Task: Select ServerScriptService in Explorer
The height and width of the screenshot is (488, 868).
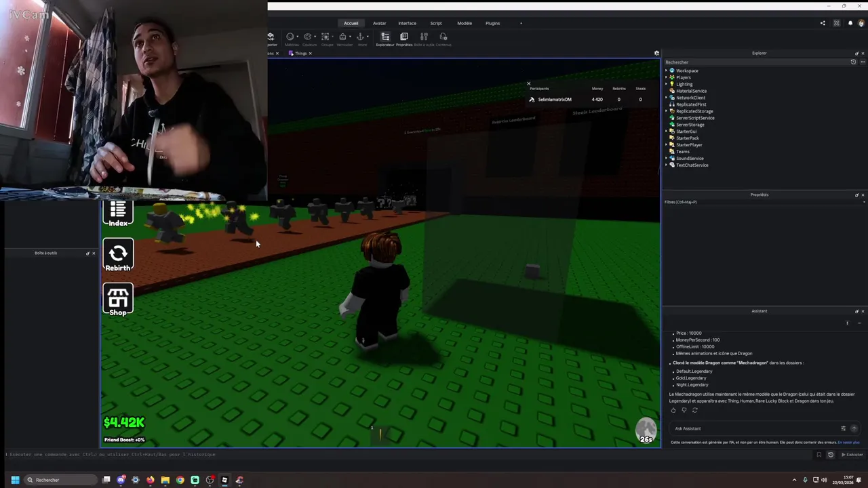Action: click(694, 118)
